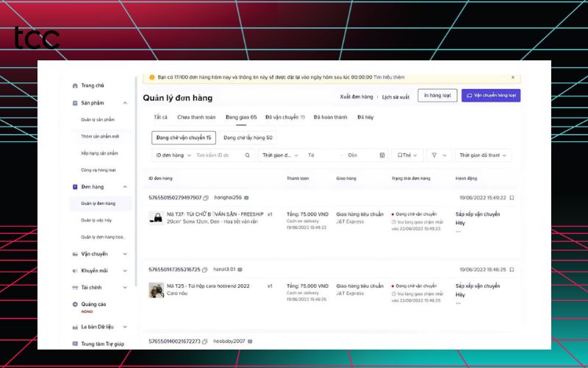
Task: Expand the Vận chuyển sidebar section
Action: (x=125, y=254)
